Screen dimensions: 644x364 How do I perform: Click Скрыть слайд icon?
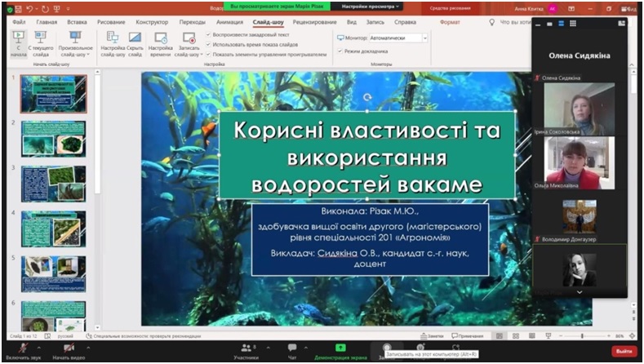[135, 38]
